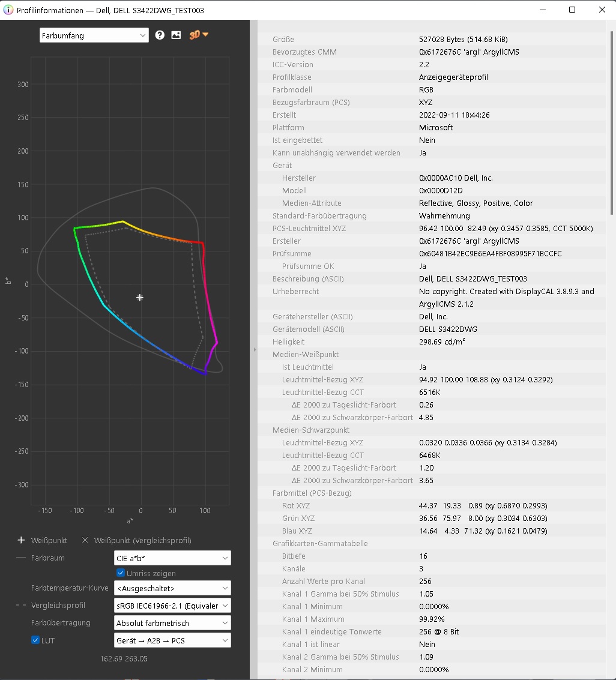Screen dimensions: 616x680
Task: Select the black point CCT value 6468K
Action: tap(429, 456)
